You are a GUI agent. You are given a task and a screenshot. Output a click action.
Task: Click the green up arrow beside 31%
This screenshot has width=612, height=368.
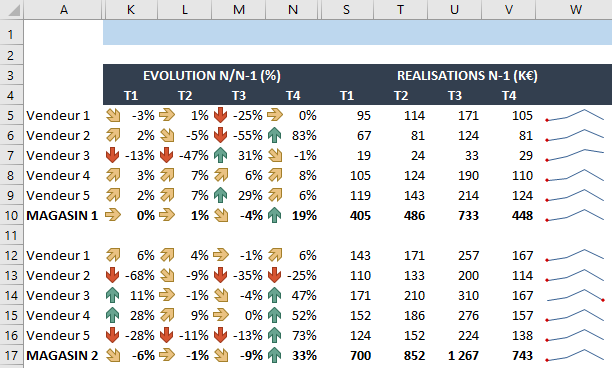pyautogui.click(x=221, y=155)
